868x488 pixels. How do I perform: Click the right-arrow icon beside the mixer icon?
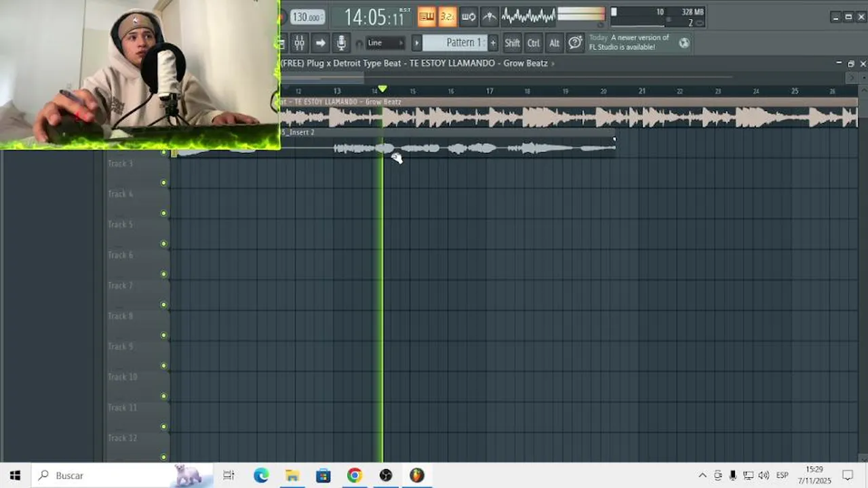320,43
